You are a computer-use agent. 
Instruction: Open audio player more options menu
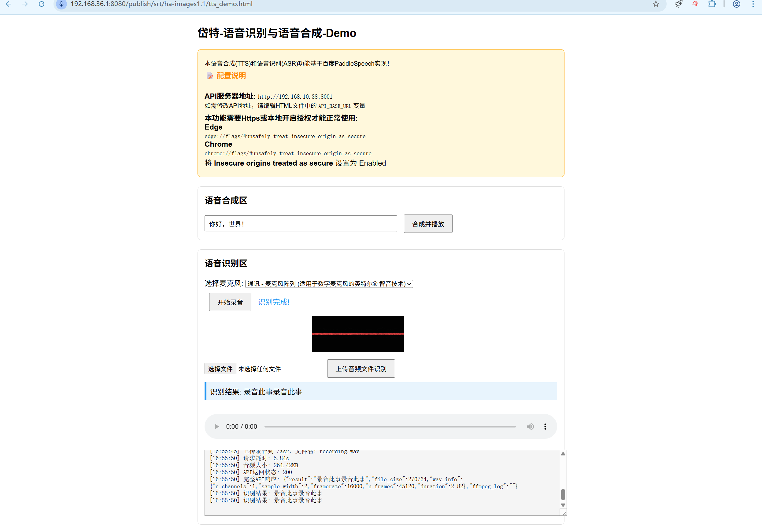tap(545, 427)
